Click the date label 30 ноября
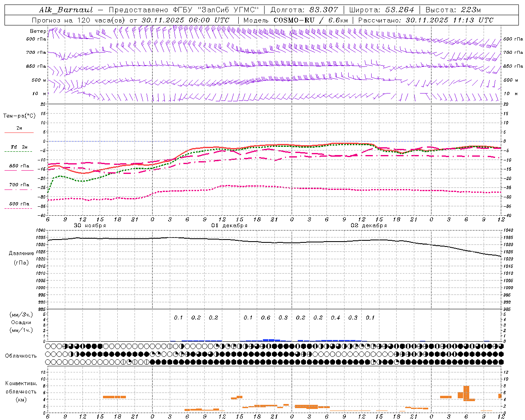The width and height of the screenshot is (525, 420). point(90,226)
